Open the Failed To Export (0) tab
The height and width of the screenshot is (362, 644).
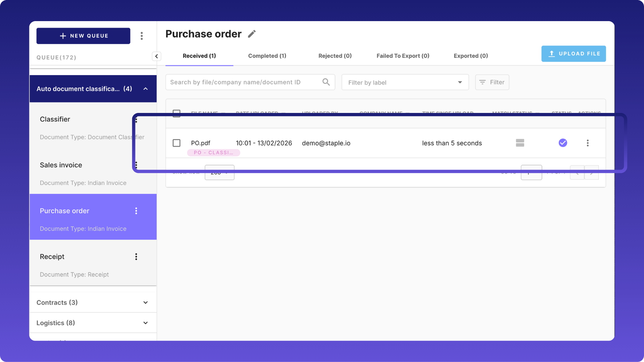click(402, 56)
